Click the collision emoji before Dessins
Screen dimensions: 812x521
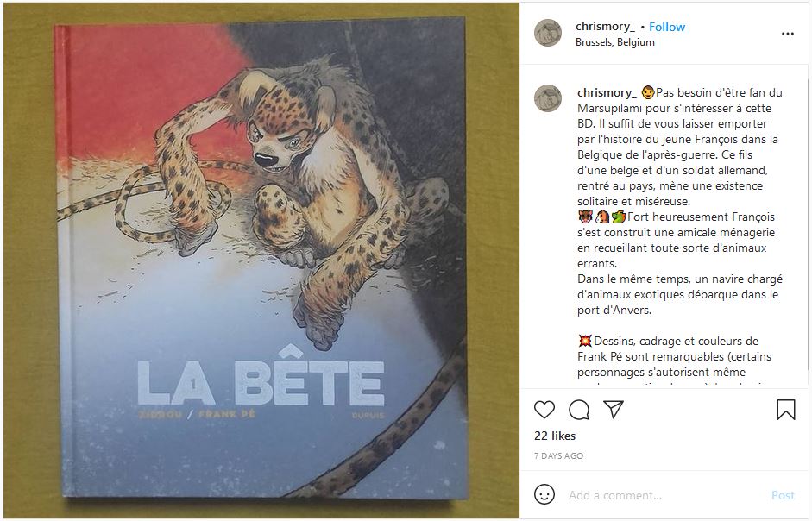pos(585,341)
